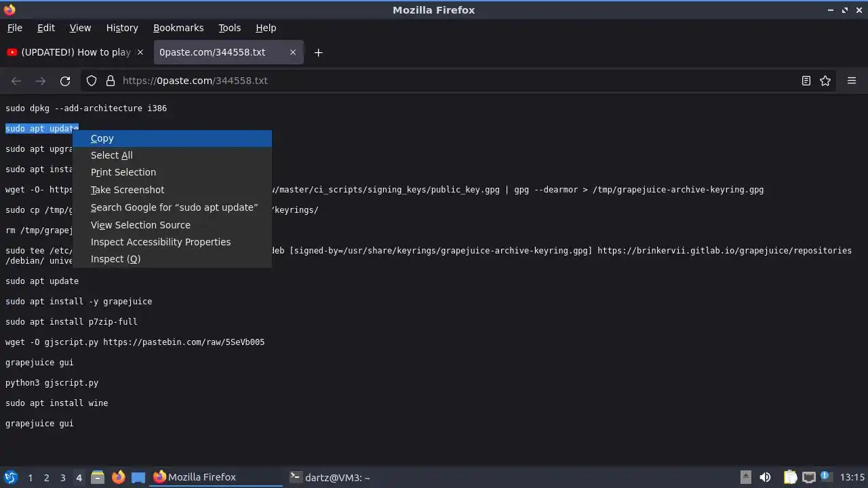Select the 0paste.com/344558.txt tab
The width and height of the screenshot is (868, 488).
tap(228, 52)
